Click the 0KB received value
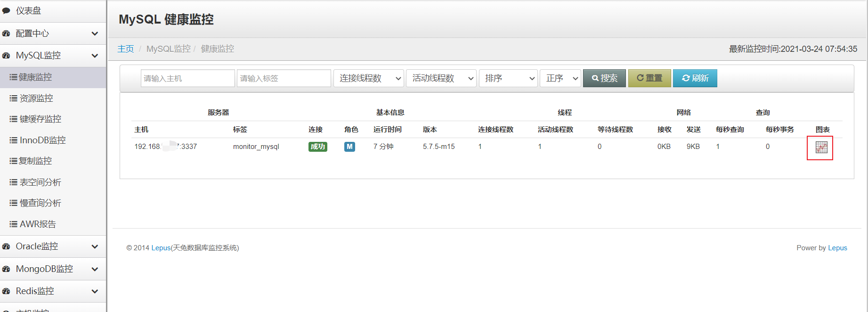Image resolution: width=868 pixels, height=312 pixels. (664, 147)
